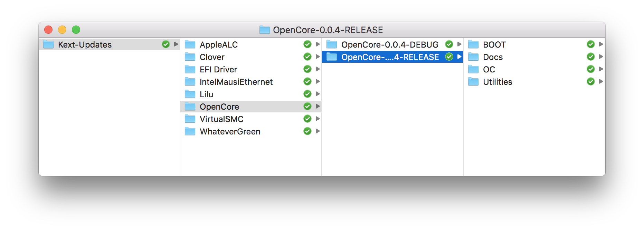Expand the OpenCore-0.0.4-DEBUG arrow
Screen dimensions: 644x231
tap(460, 44)
